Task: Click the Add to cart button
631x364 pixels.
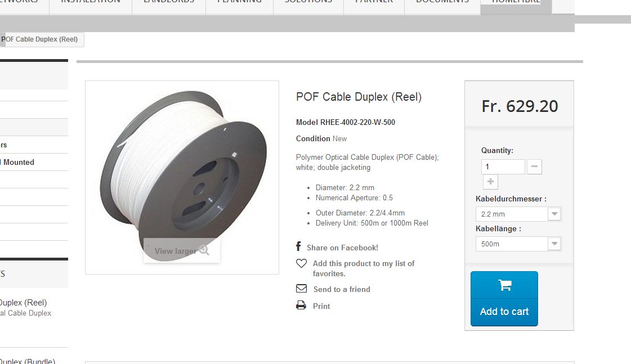Action: point(504,298)
